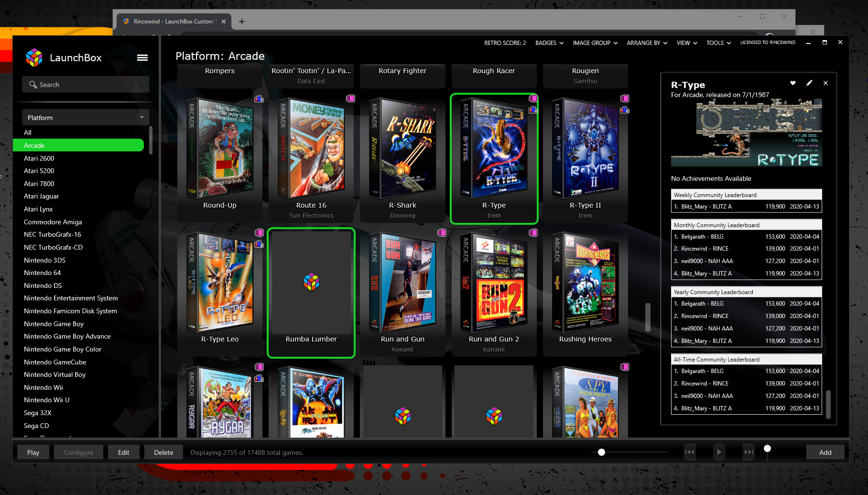The image size is (868, 495).
Task: Click the LaunchBox cube logo
Action: pyautogui.click(x=34, y=58)
